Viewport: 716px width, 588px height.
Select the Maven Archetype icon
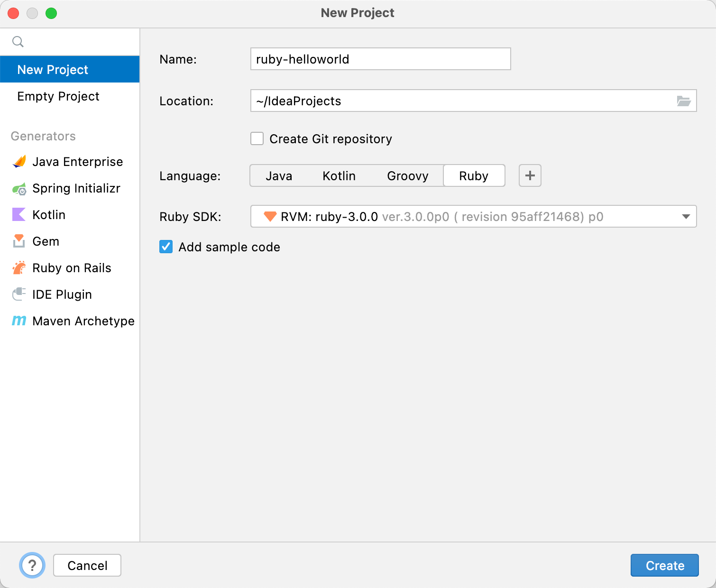[19, 321]
